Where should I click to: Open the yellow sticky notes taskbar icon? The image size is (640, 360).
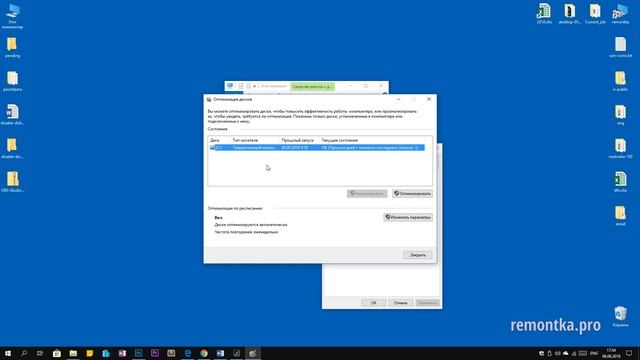coord(89,353)
